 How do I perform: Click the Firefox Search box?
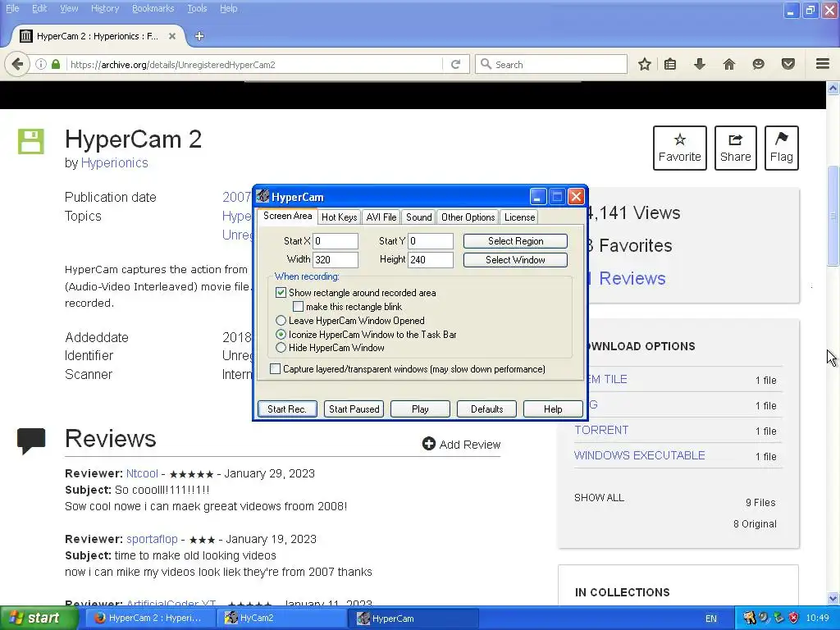click(x=551, y=64)
